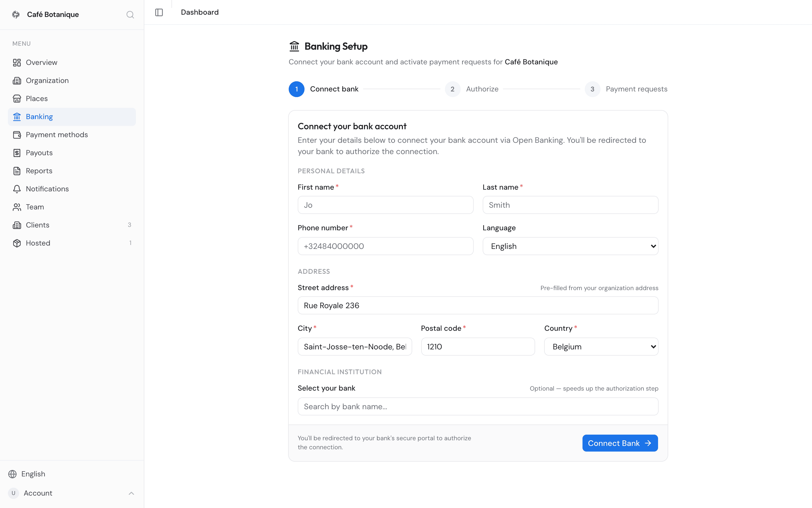Click the Organization building icon

pos(17,81)
